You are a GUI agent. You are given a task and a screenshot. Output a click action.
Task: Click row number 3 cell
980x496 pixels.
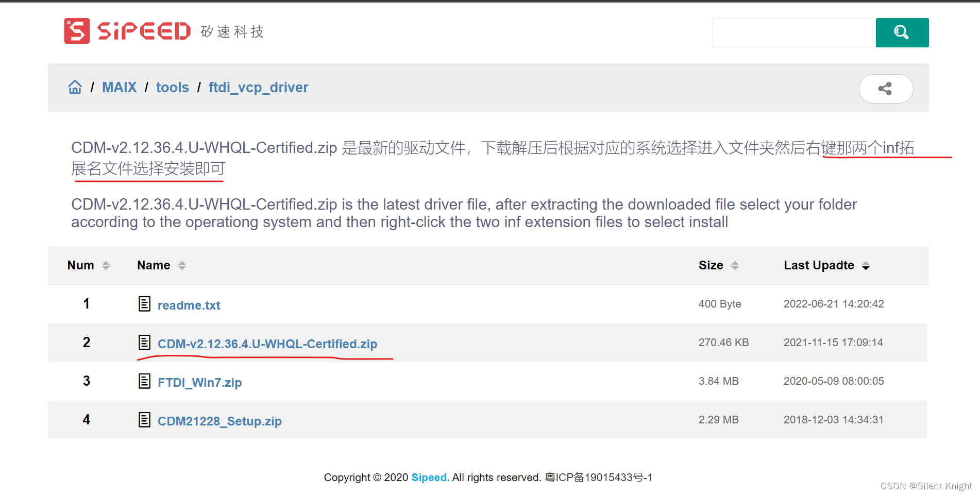pyautogui.click(x=87, y=381)
